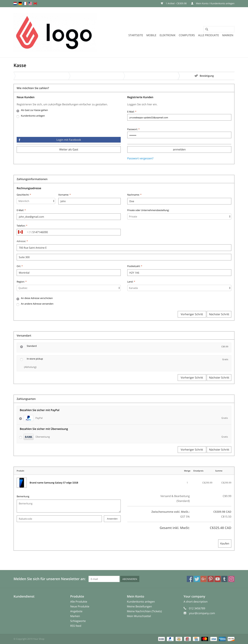Open the Geschlecht dropdown

point(36,201)
